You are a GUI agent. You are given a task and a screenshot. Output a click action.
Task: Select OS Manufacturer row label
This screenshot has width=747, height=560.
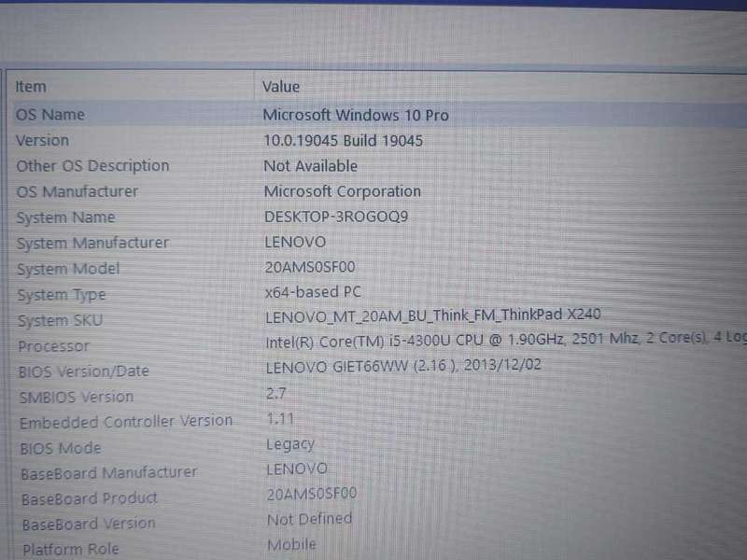(x=78, y=191)
